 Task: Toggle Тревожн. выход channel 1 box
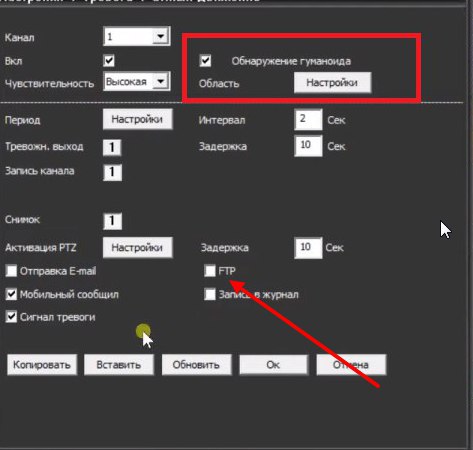112,147
